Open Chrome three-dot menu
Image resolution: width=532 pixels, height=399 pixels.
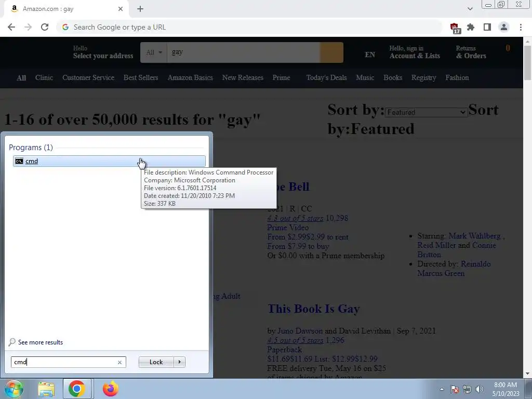click(x=521, y=27)
